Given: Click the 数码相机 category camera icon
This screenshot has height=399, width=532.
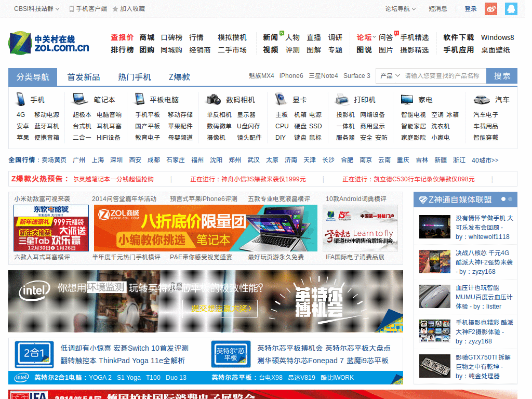Looking at the screenshot, I should [214, 99].
